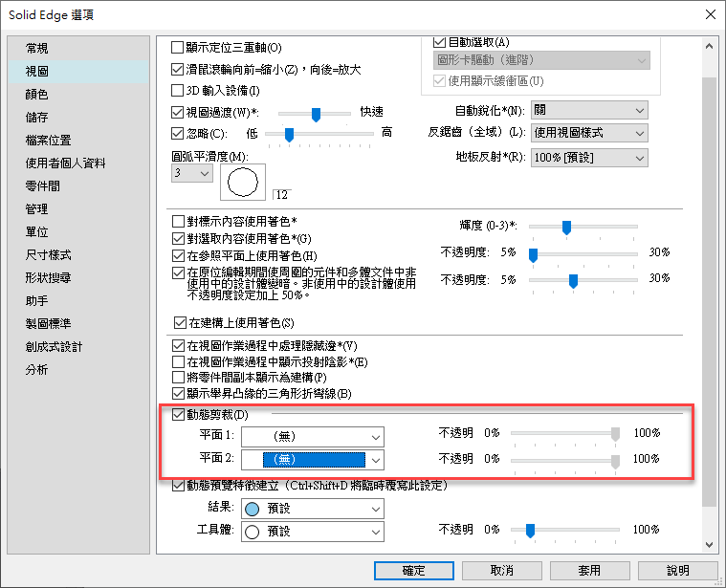Open the 自動銳化 dropdown
Screen dimensions: 726x588
pos(589,110)
